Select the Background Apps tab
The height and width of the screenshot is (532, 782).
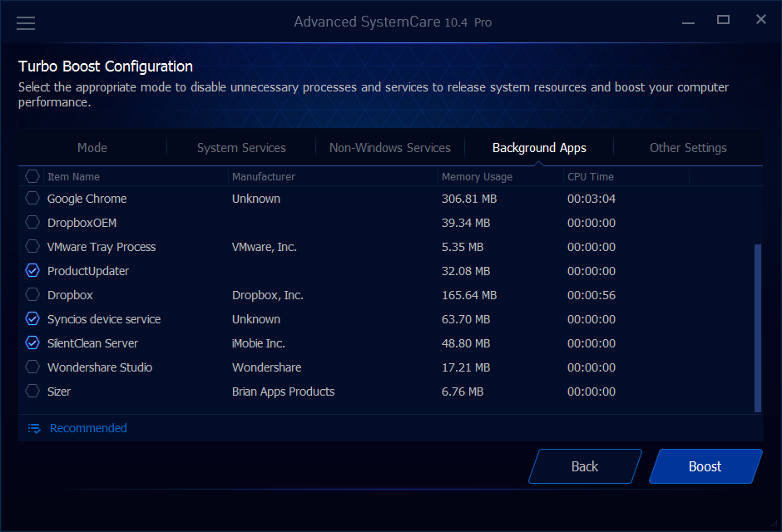coord(539,148)
